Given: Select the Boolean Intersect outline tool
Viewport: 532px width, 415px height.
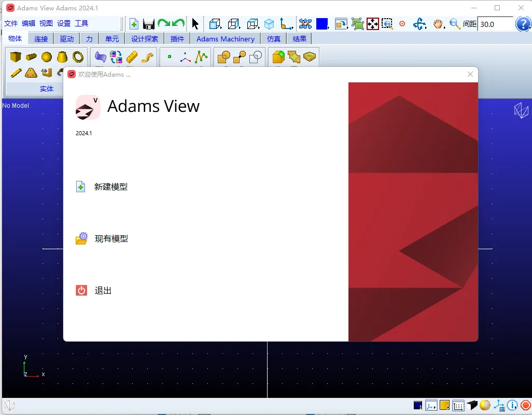Looking at the screenshot, I should (x=256, y=57).
